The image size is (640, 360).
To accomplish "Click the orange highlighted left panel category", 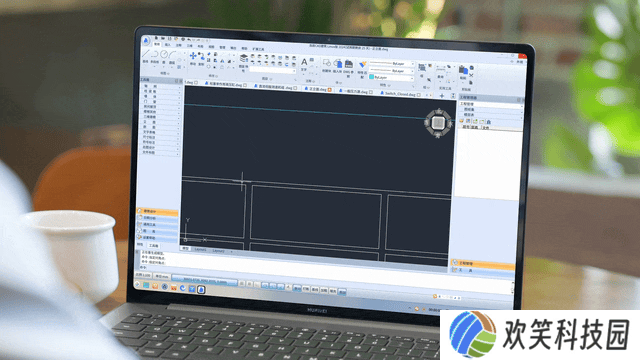I will coord(158,212).
